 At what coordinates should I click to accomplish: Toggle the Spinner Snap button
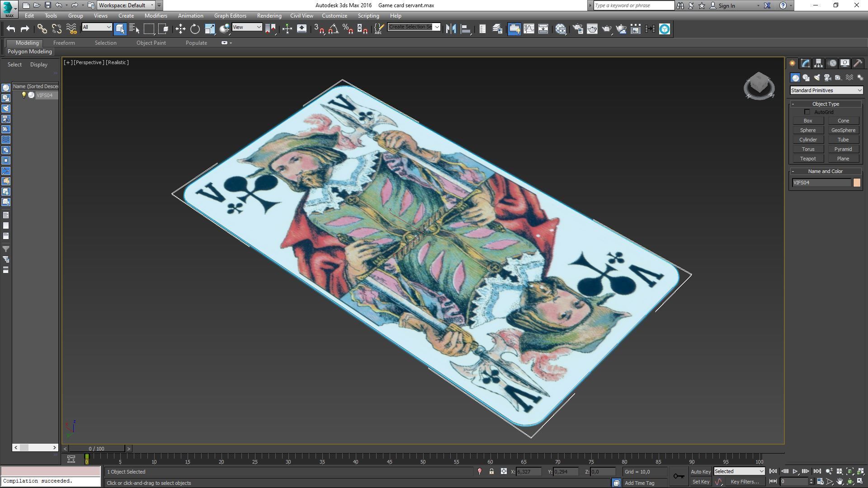pos(362,29)
